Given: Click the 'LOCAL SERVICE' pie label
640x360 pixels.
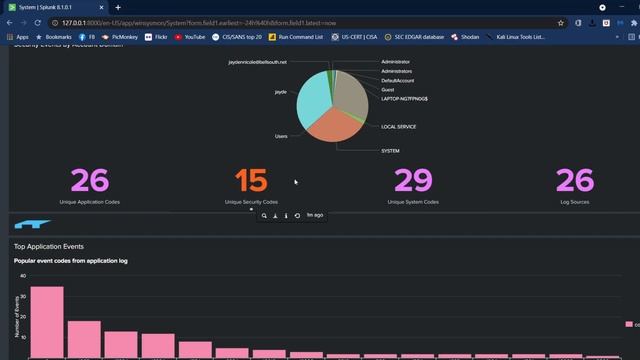Looking at the screenshot, I should click(398, 127).
